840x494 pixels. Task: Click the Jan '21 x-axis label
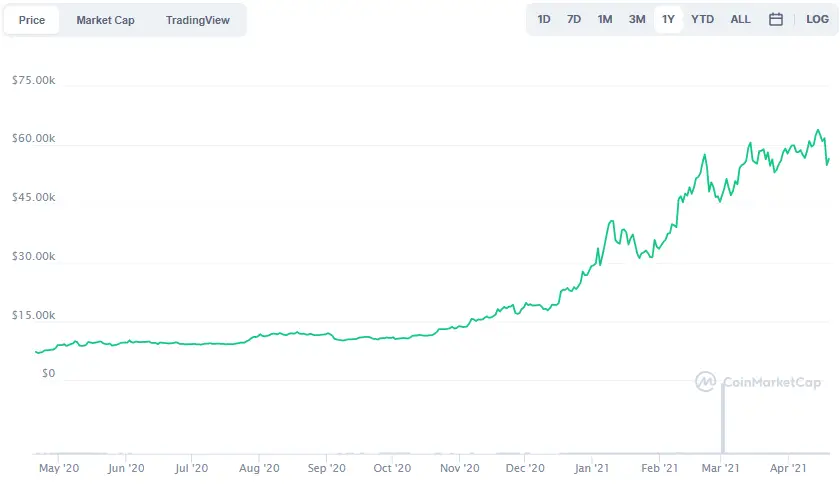click(591, 468)
